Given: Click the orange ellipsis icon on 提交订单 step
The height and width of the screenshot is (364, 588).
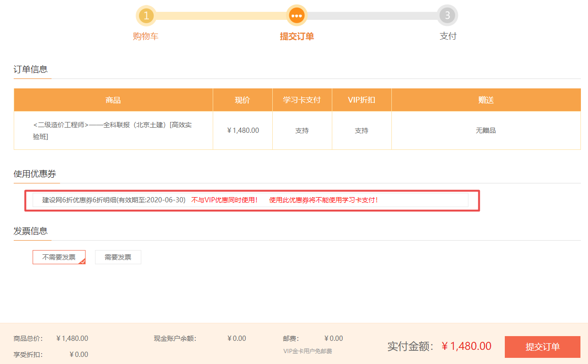Looking at the screenshot, I should [x=297, y=16].
